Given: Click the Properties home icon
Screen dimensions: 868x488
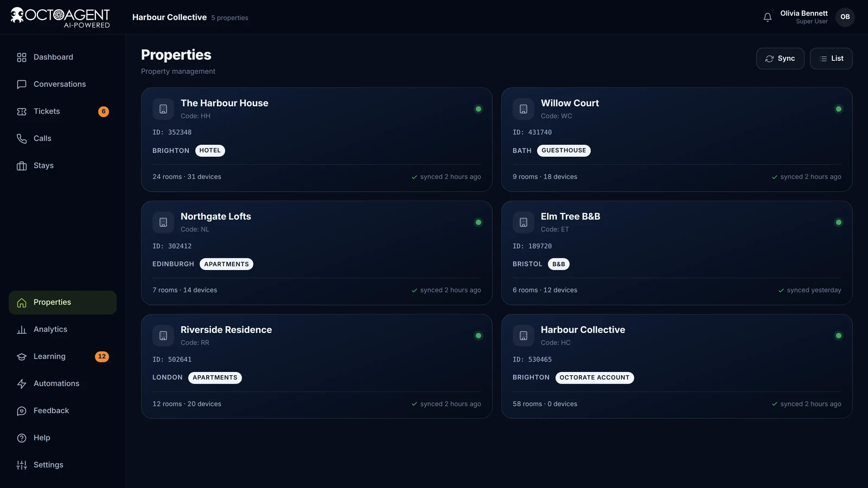Looking at the screenshot, I should pyautogui.click(x=22, y=303).
